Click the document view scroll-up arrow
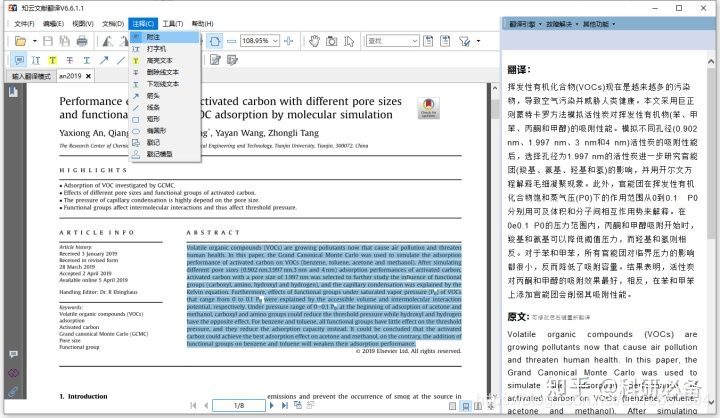The width and height of the screenshot is (720, 418). click(495, 88)
